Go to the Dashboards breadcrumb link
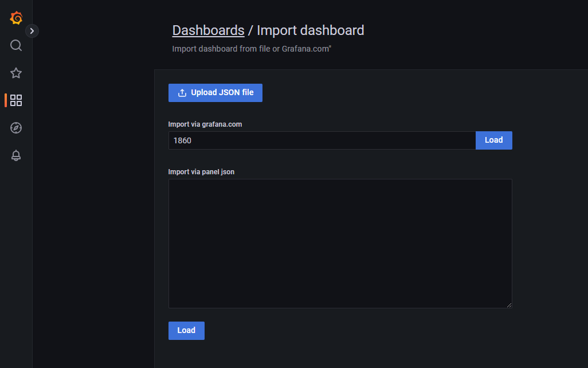The height and width of the screenshot is (368, 588). point(208,30)
